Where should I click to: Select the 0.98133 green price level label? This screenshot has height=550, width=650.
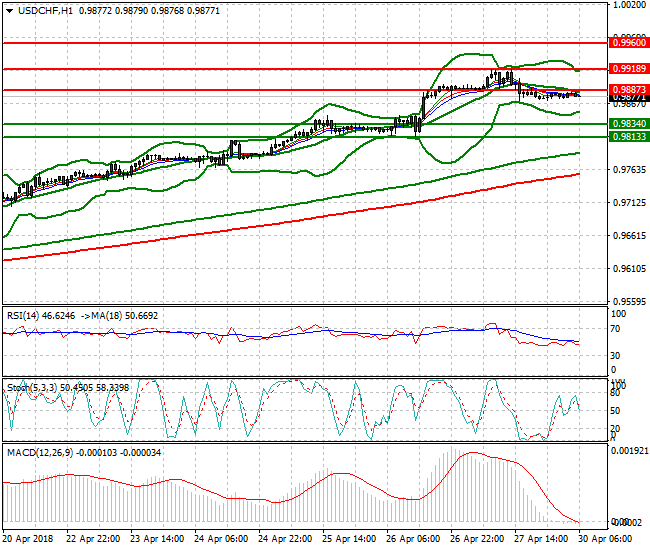[x=629, y=136]
